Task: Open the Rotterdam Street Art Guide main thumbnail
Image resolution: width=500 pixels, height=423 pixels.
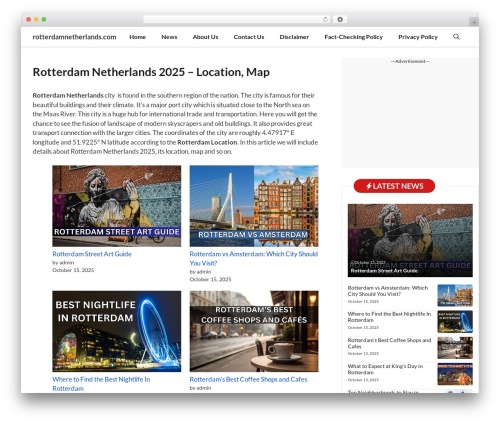Action: coord(117,206)
